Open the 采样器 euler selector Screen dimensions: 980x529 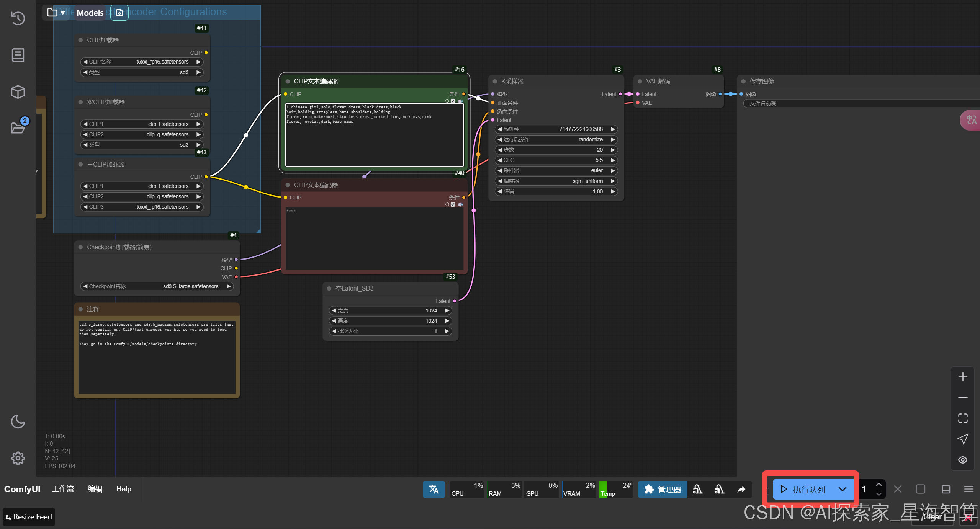(556, 170)
